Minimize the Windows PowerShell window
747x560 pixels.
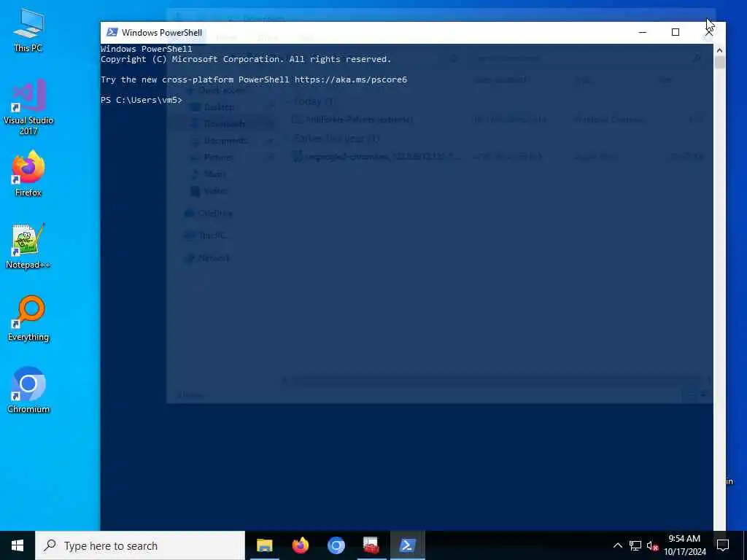point(642,32)
